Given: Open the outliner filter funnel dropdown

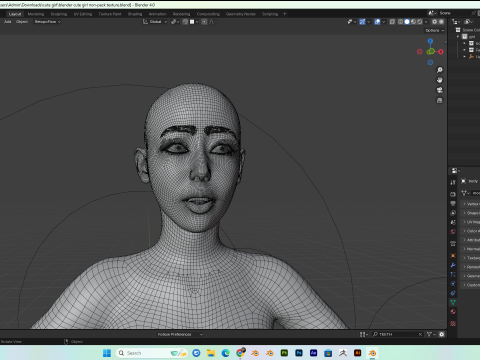Looking at the screenshot, I should (x=431, y=334).
